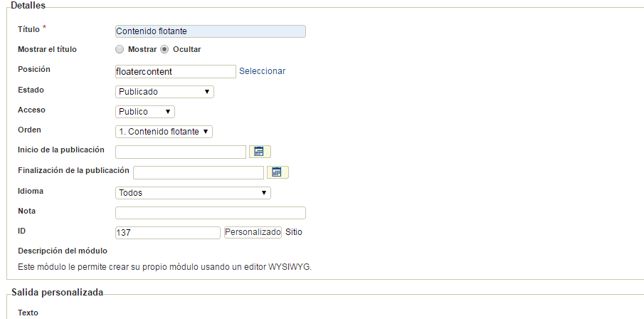This screenshot has height=319, width=644.
Task: Click the Mostrar label text
Action: point(142,49)
